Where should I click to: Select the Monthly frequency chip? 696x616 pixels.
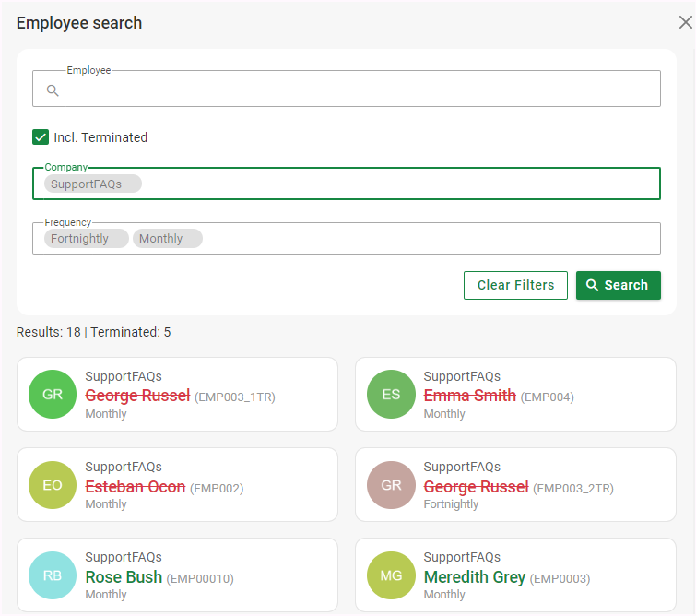[161, 239]
